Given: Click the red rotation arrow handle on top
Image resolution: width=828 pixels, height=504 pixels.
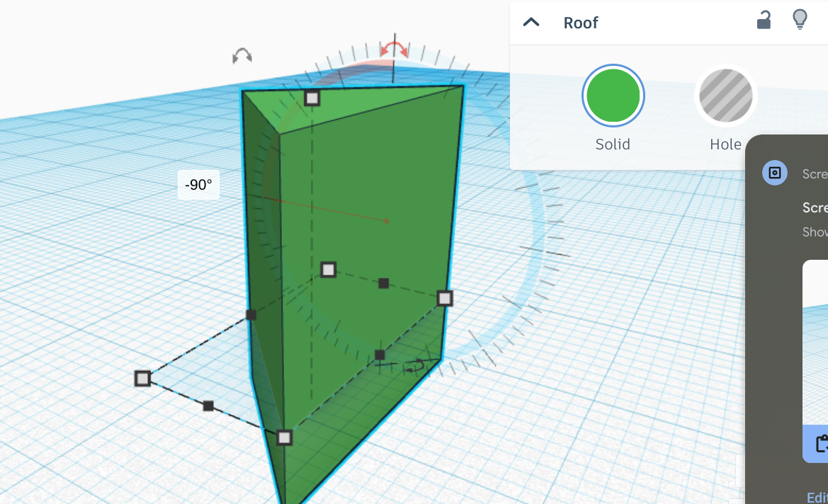Looking at the screenshot, I should click(x=395, y=49).
